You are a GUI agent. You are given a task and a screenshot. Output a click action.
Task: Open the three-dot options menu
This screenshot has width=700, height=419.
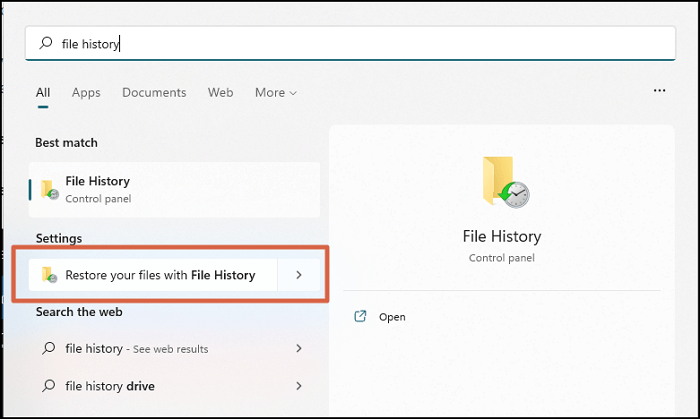point(659,90)
